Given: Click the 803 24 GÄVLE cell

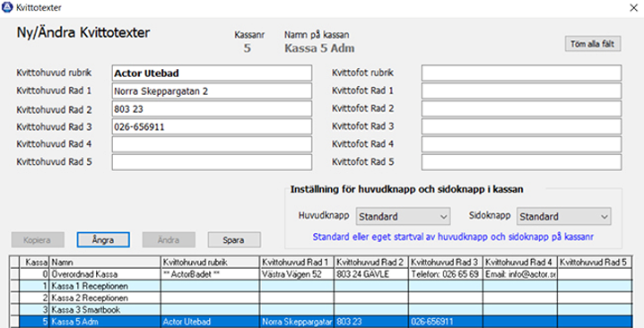Looking at the screenshot, I should point(371,274).
